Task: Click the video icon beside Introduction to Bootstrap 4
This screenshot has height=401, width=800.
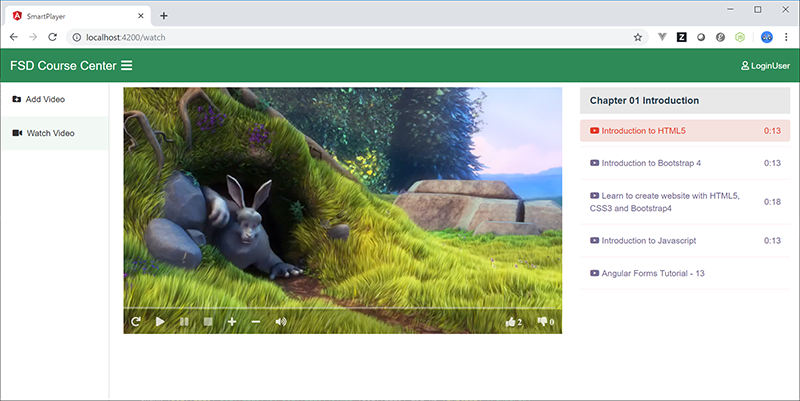Action: (594, 163)
